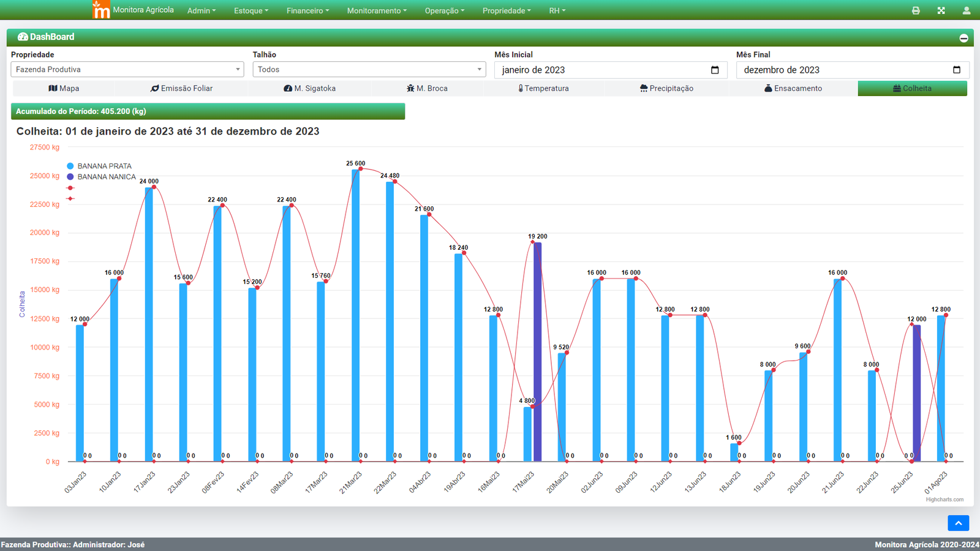Click the Monitora Agrícola logo icon

point(101,10)
